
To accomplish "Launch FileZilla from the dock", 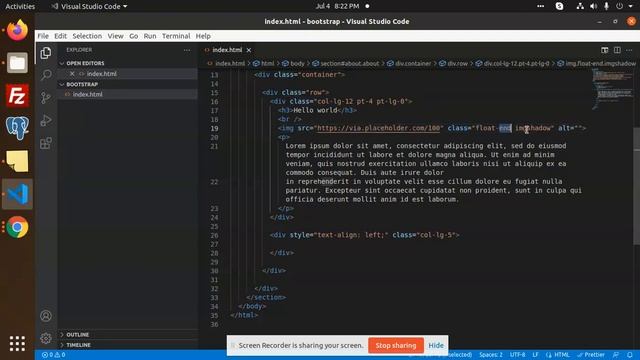I will 17,96.
